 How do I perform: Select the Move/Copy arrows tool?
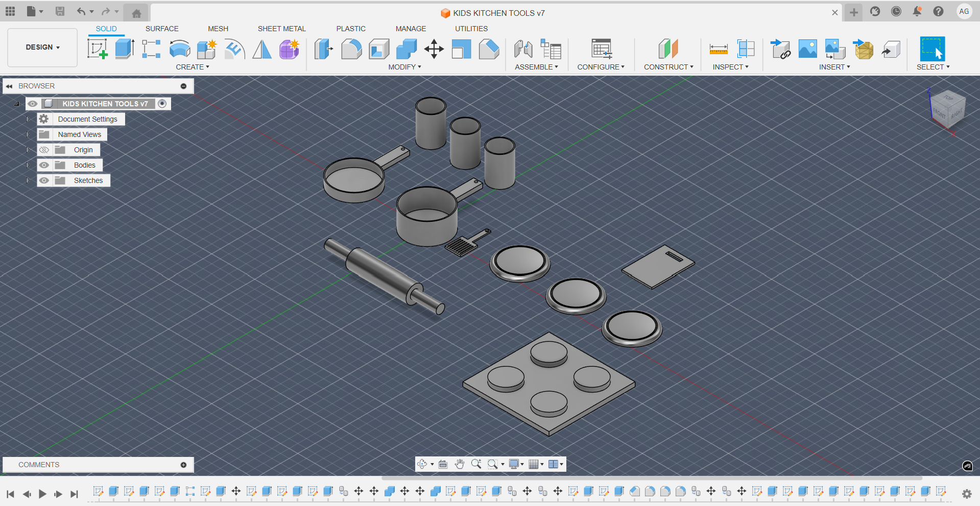[x=434, y=49]
